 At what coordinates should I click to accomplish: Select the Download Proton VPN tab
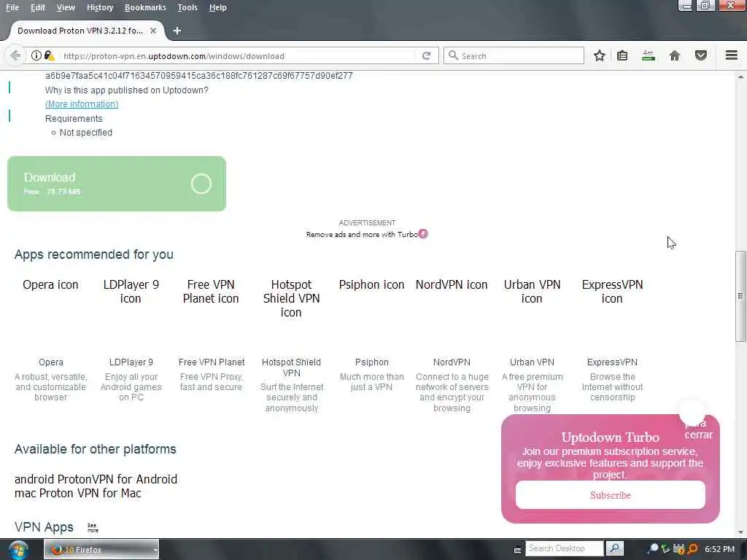click(80, 31)
